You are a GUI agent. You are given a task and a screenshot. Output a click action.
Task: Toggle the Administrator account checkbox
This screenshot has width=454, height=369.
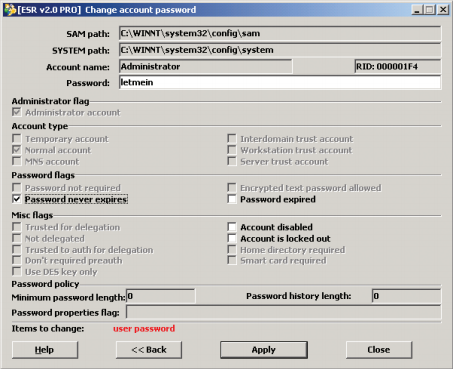tap(16, 112)
